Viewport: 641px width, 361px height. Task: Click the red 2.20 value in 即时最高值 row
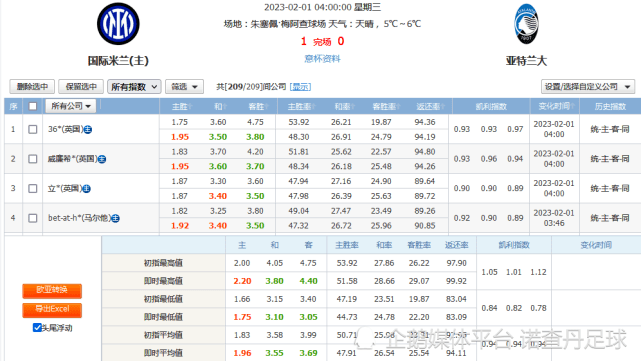(242, 281)
